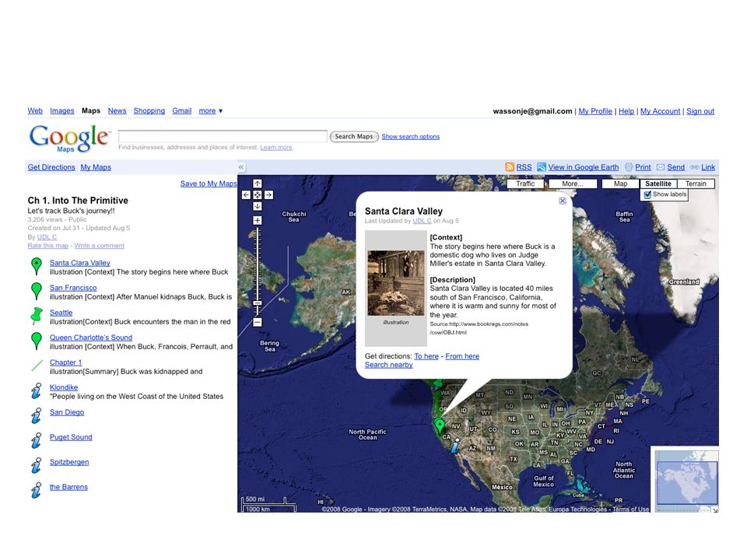Image resolution: width=747 pixels, height=560 pixels.
Task: Click the Google Maps logo
Action: coord(69,138)
